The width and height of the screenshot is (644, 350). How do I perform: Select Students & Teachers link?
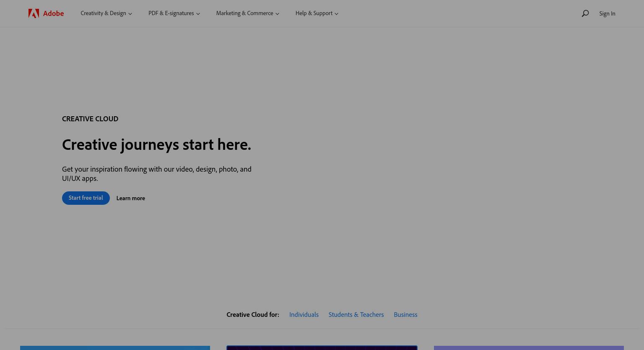pyautogui.click(x=356, y=314)
